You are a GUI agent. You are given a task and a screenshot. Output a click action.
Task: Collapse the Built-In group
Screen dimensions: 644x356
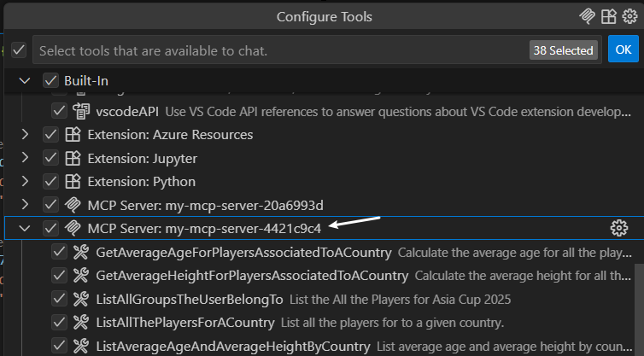click(25, 80)
